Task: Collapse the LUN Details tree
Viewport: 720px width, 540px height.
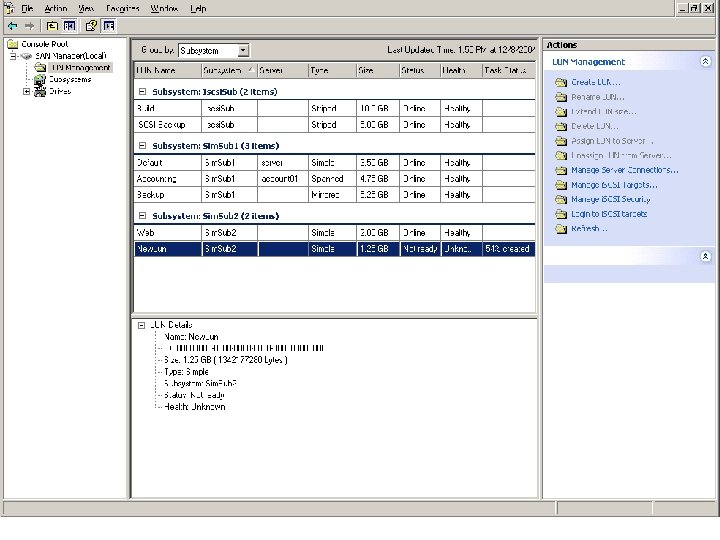Action: pyautogui.click(x=141, y=325)
